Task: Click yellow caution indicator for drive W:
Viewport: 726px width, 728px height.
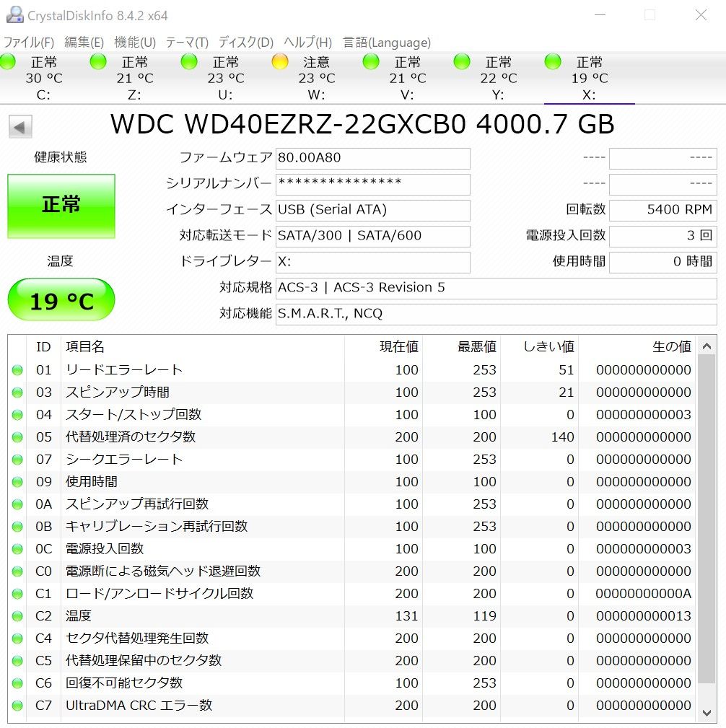Action: tap(280, 61)
